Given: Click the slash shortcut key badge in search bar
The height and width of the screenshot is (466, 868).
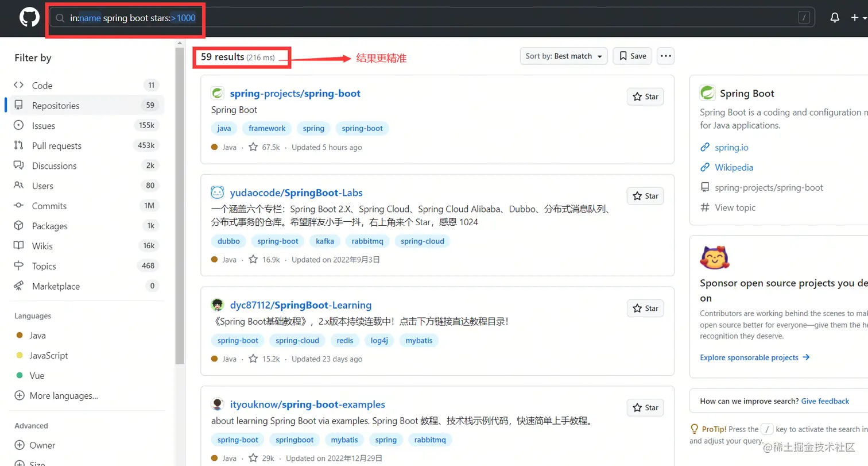Looking at the screenshot, I should tap(804, 18).
